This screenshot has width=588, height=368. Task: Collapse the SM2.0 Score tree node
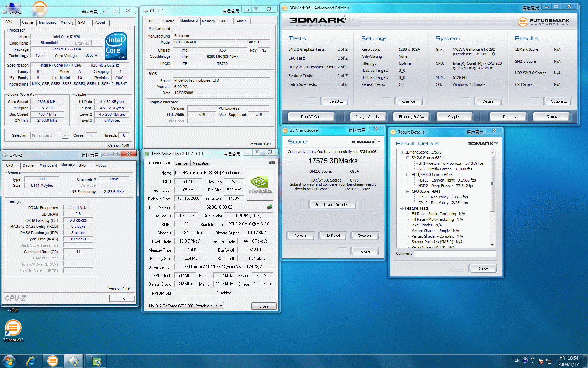click(x=408, y=158)
